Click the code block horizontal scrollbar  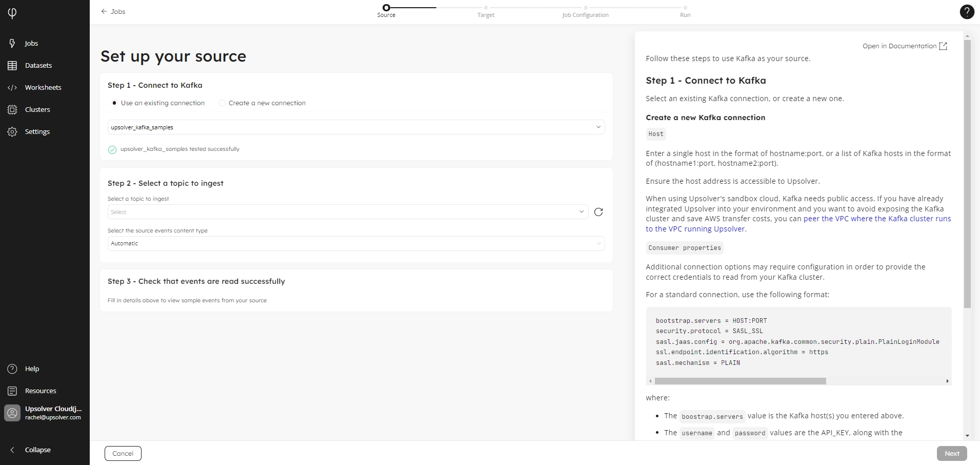(740, 381)
